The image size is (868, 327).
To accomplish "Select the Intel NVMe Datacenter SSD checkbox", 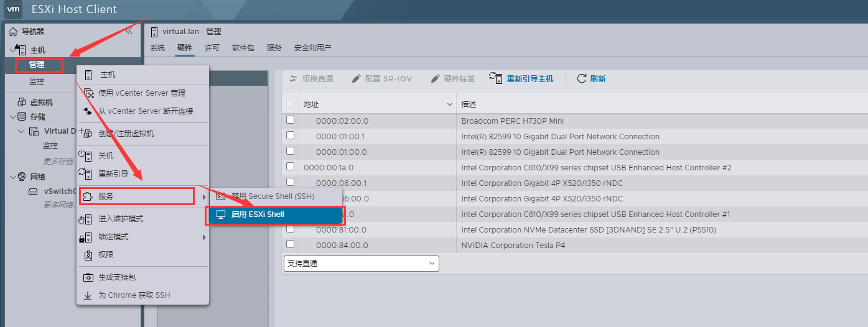I will (x=290, y=229).
